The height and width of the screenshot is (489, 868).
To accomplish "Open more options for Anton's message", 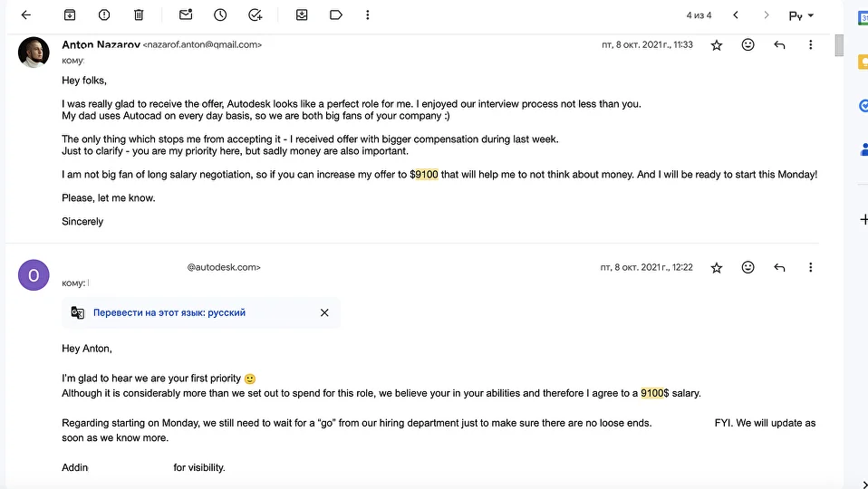I will click(x=810, y=44).
